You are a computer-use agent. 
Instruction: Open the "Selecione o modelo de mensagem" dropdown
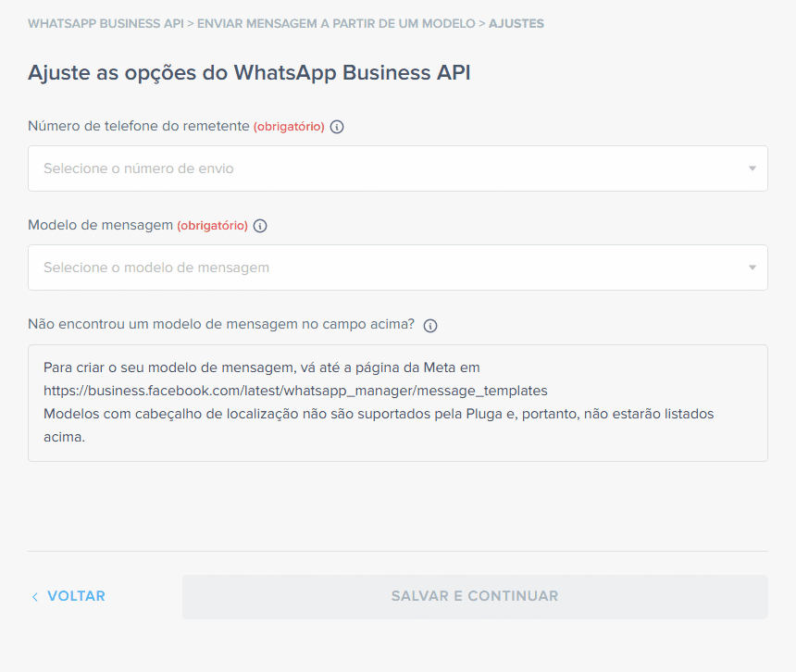tap(398, 268)
